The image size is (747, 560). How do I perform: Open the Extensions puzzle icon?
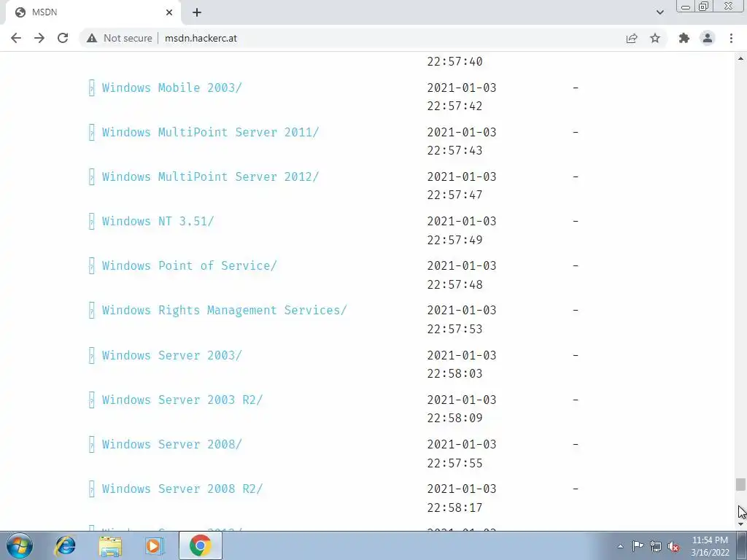(684, 38)
